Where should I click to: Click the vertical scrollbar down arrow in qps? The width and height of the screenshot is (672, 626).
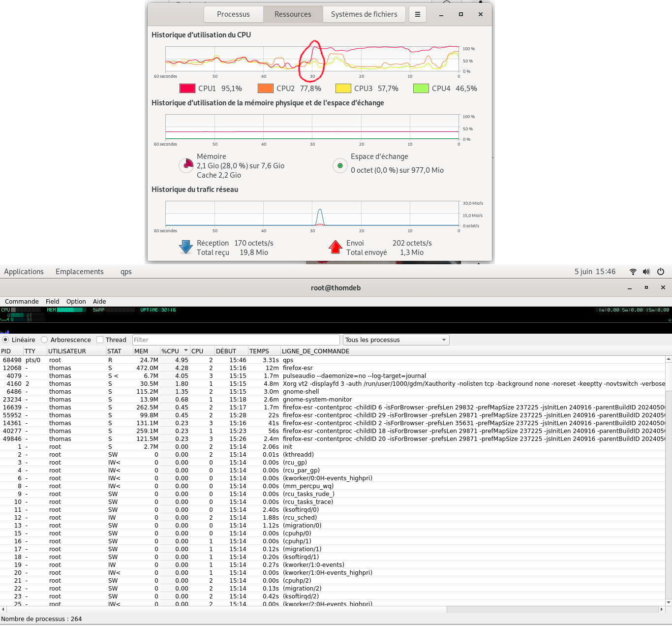tap(669, 602)
